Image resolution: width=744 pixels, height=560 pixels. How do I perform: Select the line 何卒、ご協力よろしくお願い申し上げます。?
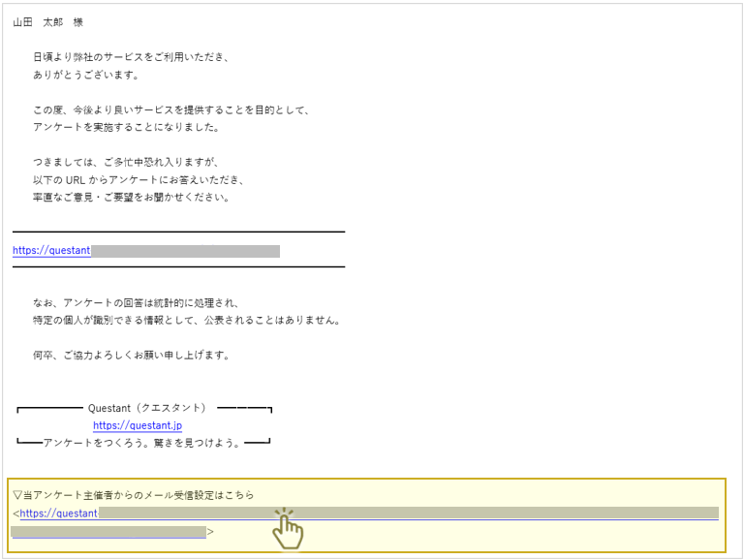pyautogui.click(x=132, y=355)
